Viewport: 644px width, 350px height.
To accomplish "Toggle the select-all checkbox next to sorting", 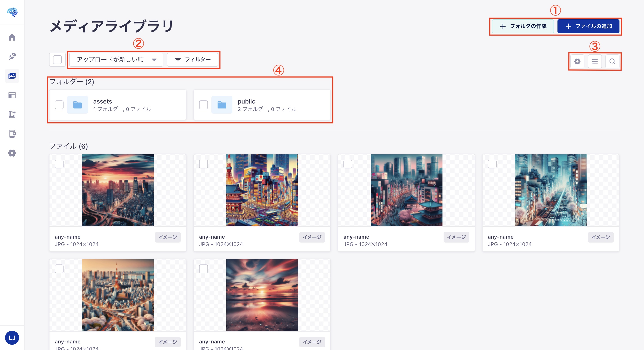I will [57, 60].
